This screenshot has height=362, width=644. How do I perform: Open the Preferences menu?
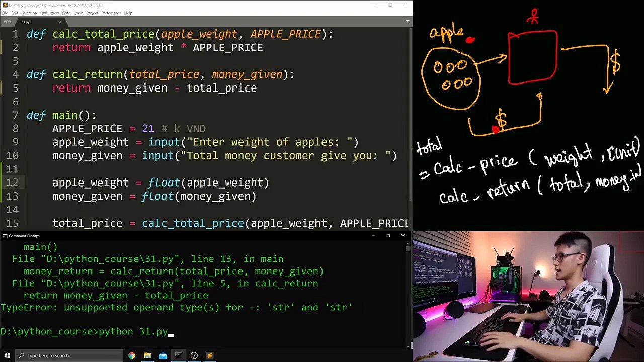pos(111,13)
